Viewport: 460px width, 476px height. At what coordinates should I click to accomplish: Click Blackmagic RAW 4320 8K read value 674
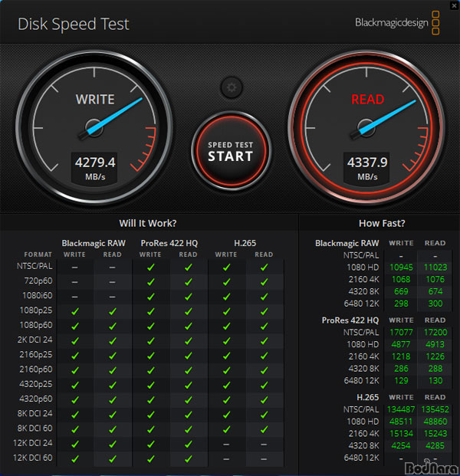click(435, 291)
